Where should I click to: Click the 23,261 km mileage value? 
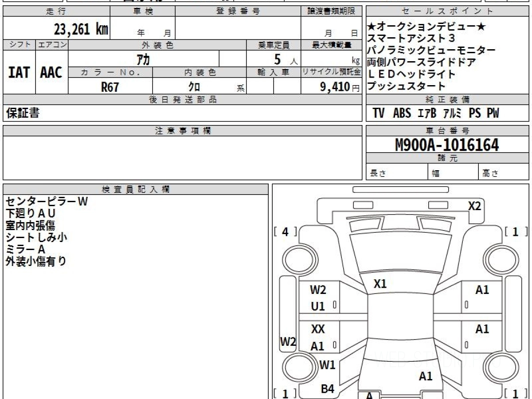coord(81,29)
